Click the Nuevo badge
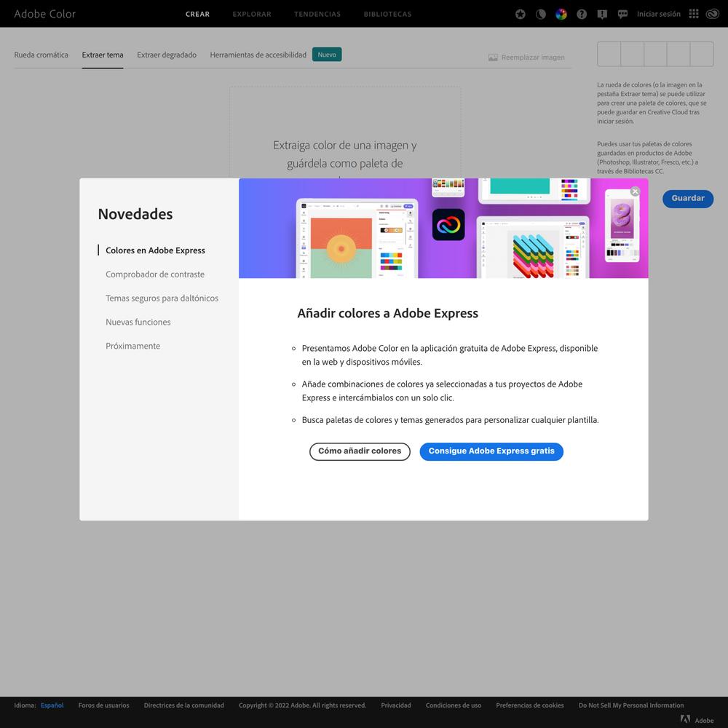The image size is (728, 728). [x=327, y=55]
